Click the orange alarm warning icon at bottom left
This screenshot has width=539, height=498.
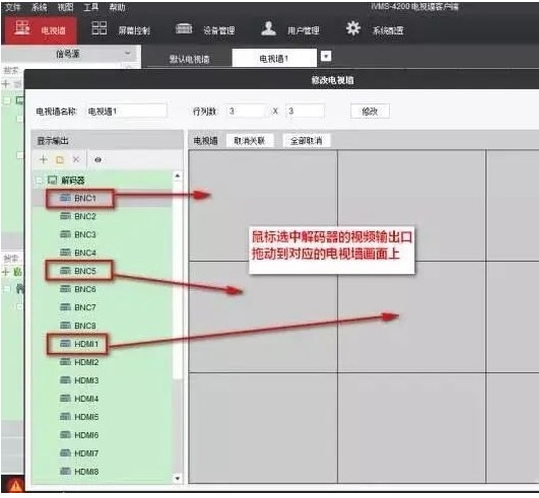tap(15, 486)
